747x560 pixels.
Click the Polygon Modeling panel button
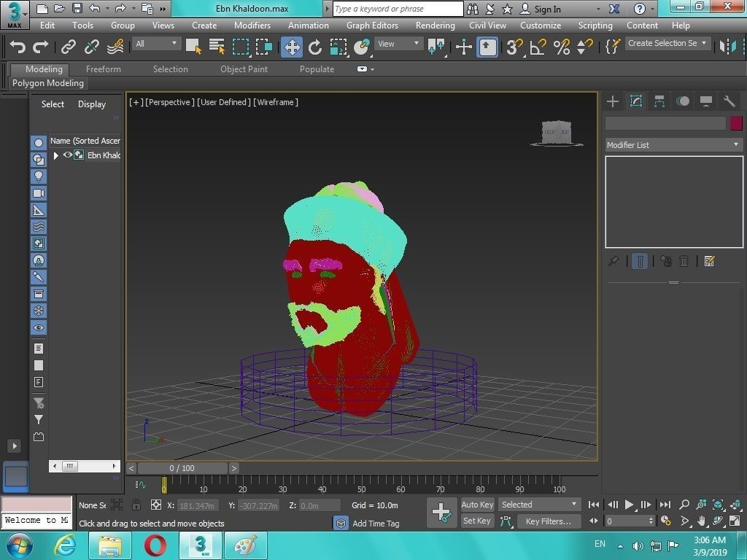point(48,83)
